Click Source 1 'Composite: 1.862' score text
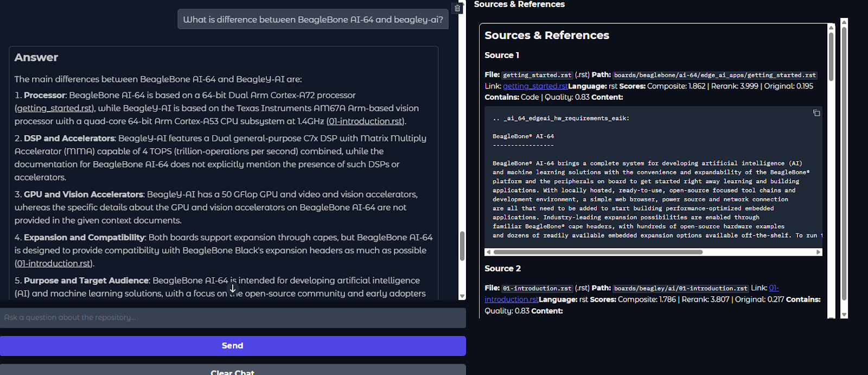 point(676,86)
